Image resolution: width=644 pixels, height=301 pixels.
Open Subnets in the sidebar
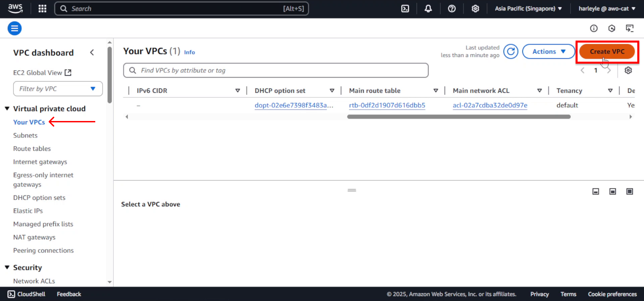pyautogui.click(x=25, y=135)
